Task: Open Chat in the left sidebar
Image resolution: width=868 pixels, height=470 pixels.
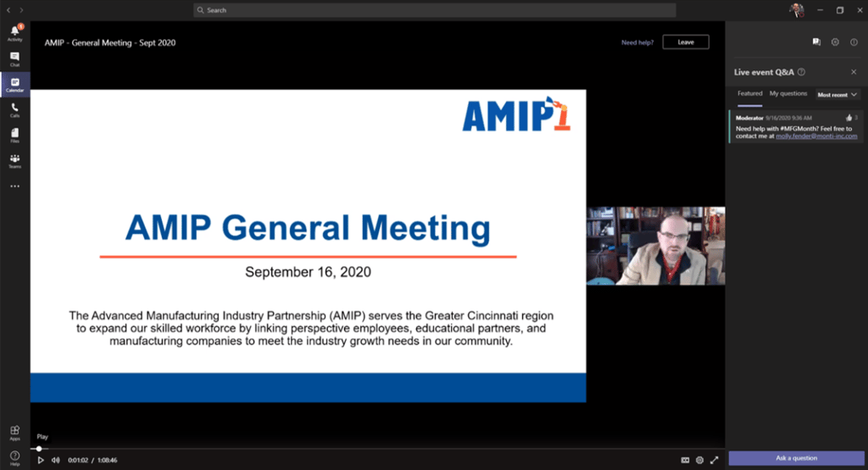Action: pyautogui.click(x=15, y=59)
